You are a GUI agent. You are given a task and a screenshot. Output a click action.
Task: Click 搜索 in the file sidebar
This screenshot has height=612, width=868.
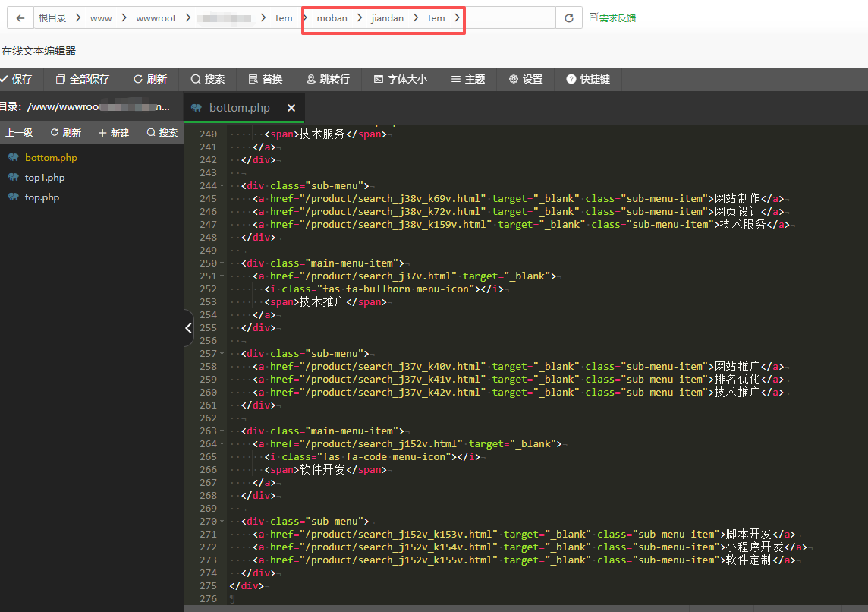tap(162, 132)
